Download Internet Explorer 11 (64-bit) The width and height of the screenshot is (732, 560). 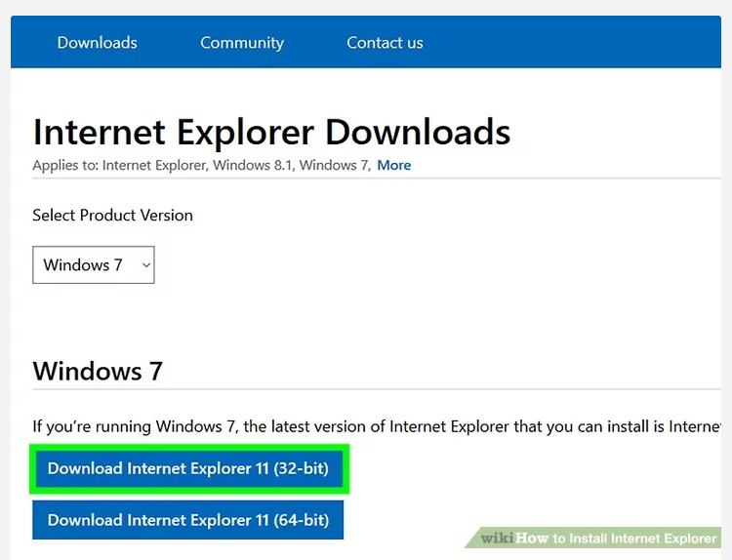click(187, 520)
